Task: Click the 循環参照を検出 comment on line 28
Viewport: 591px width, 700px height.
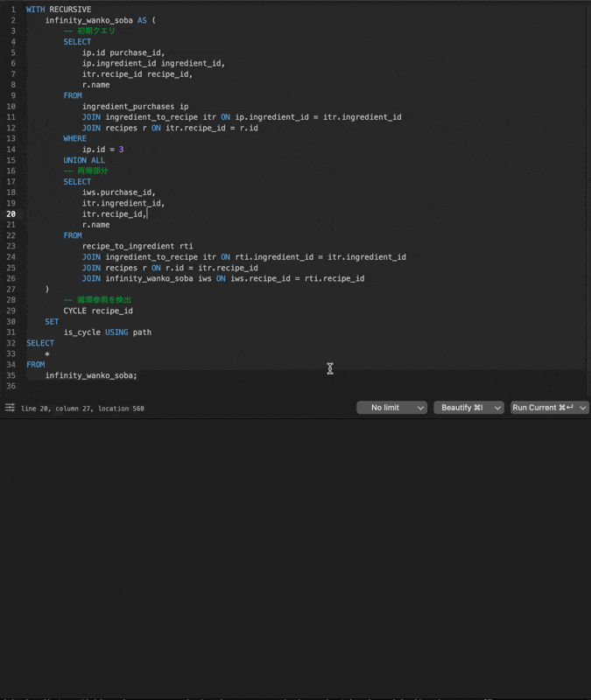Action: pyautogui.click(x=97, y=300)
